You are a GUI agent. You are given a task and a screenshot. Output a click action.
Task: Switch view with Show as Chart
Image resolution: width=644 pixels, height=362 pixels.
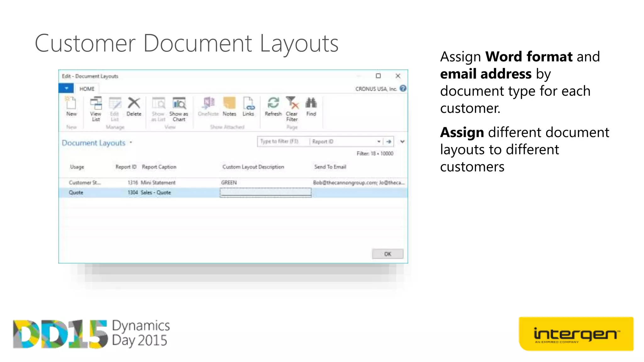[179, 109]
